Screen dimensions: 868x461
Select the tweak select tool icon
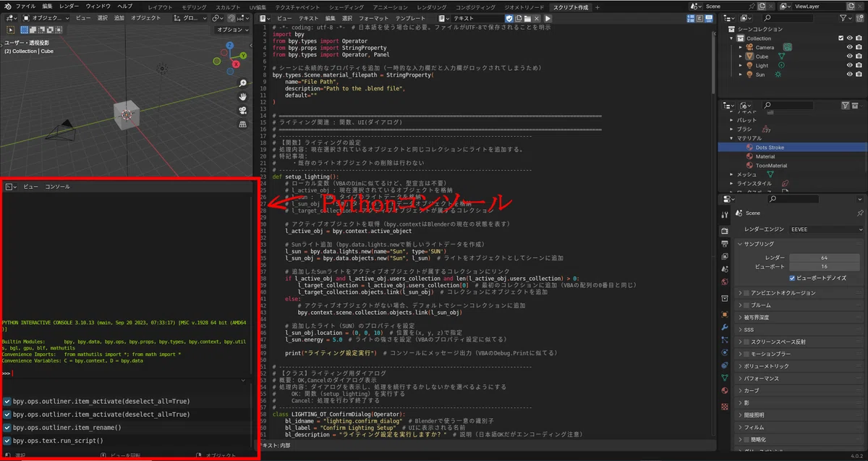(11, 30)
